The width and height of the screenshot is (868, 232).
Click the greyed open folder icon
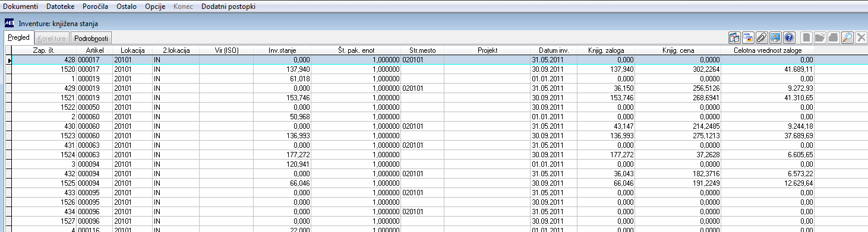tap(820, 37)
